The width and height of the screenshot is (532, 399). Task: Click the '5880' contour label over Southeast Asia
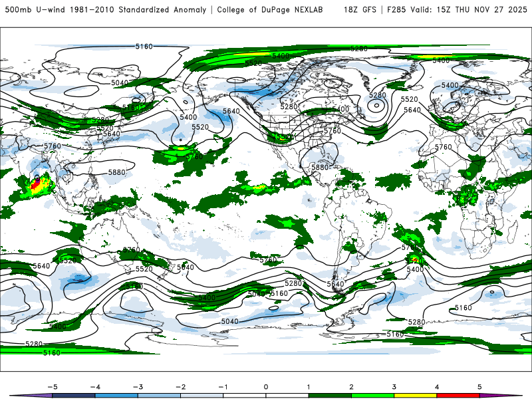pyautogui.click(x=117, y=172)
